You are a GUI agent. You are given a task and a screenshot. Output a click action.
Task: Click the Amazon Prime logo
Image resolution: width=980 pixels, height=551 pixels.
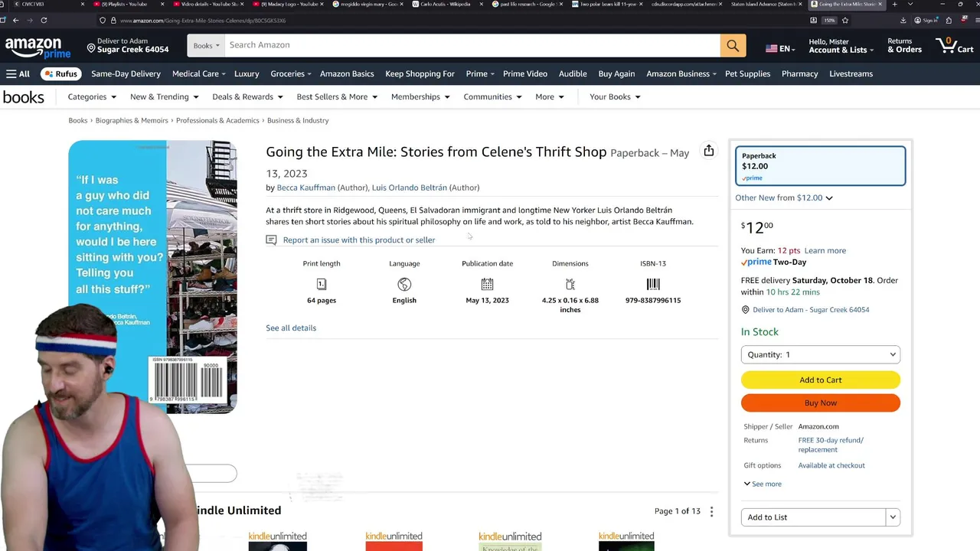[38, 48]
